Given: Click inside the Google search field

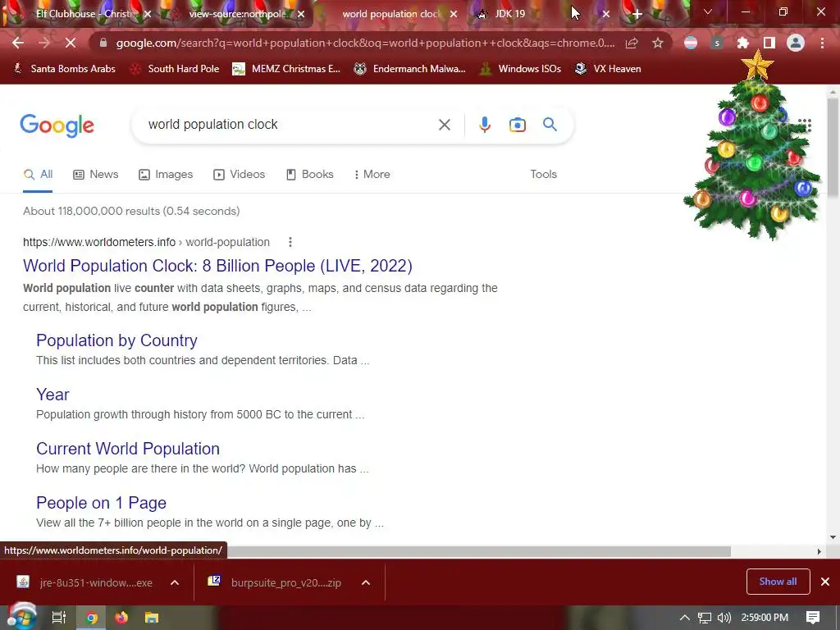Looking at the screenshot, I should 290,125.
